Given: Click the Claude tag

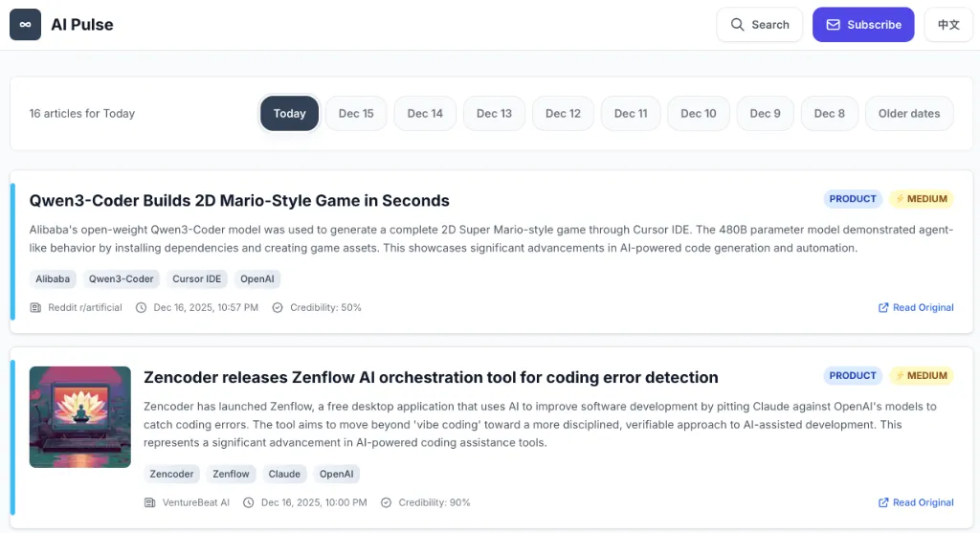Looking at the screenshot, I should pyautogui.click(x=284, y=474).
